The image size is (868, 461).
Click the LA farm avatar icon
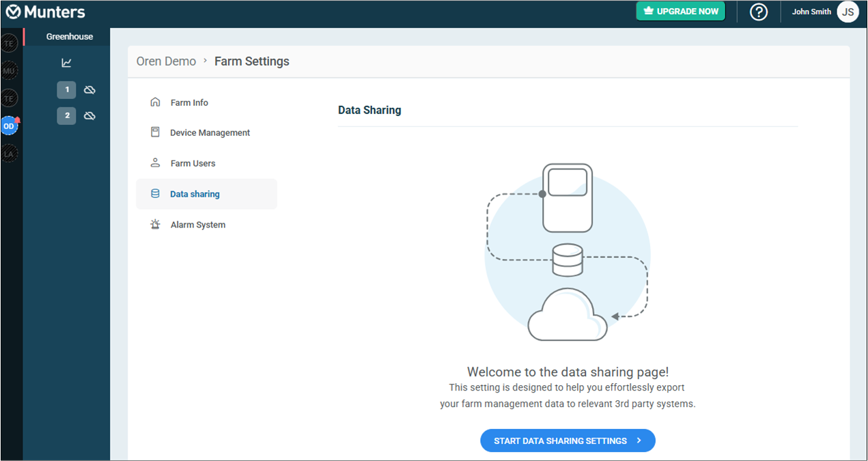click(x=9, y=153)
